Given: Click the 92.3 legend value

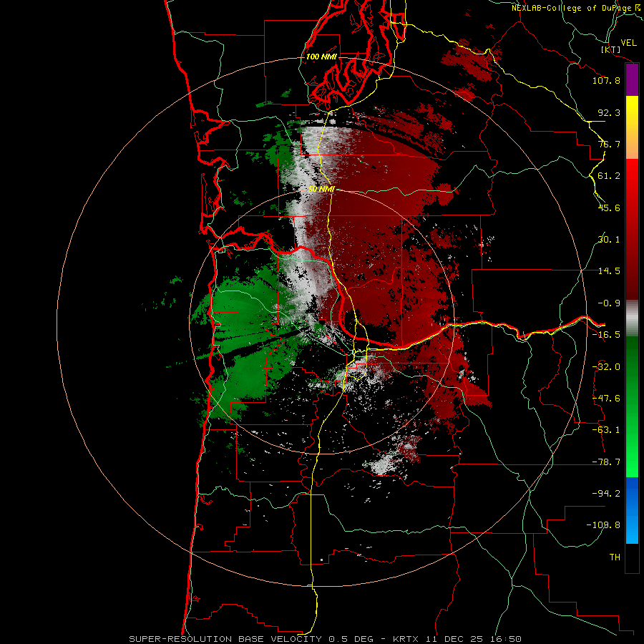Looking at the screenshot, I should pyautogui.click(x=609, y=112).
